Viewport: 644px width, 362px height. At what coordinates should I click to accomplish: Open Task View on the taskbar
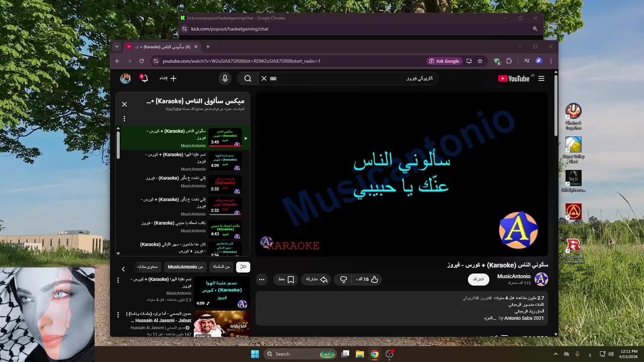tap(345, 354)
